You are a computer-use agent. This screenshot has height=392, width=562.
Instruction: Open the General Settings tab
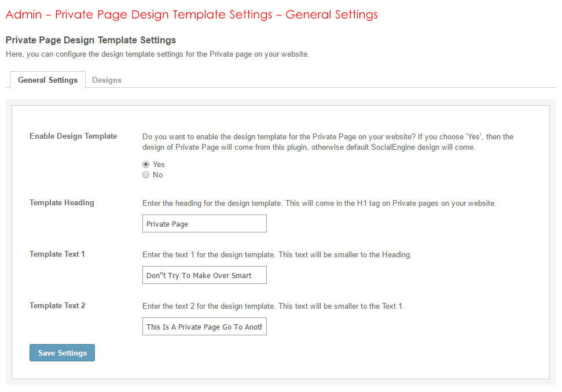[47, 80]
